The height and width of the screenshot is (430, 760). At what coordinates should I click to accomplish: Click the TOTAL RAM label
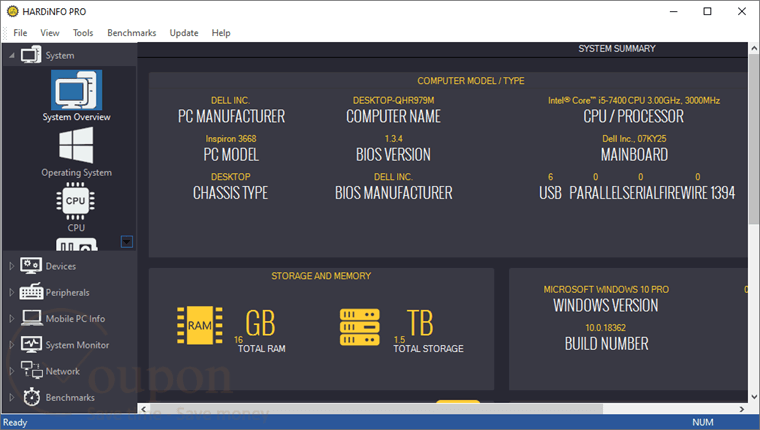[262, 349]
